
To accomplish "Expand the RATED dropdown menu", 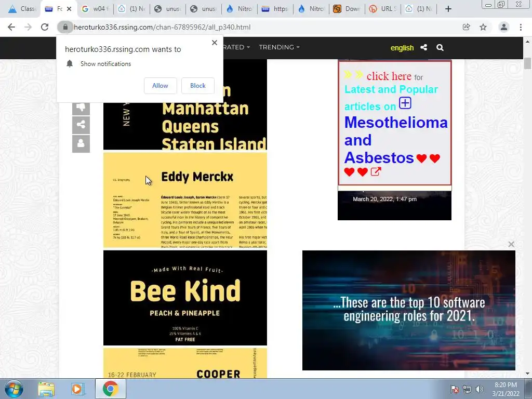I will [236, 47].
